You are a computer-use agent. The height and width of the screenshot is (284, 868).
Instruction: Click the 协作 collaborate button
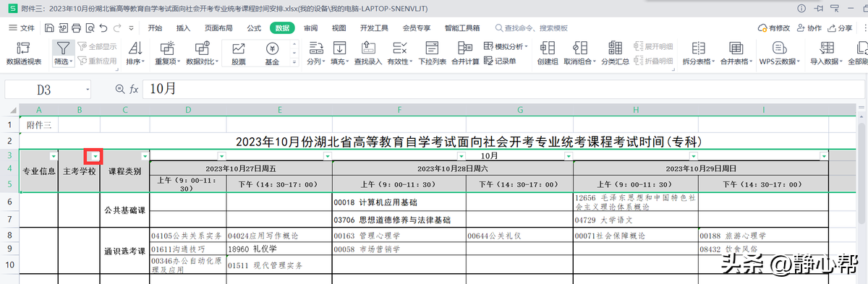(x=809, y=28)
